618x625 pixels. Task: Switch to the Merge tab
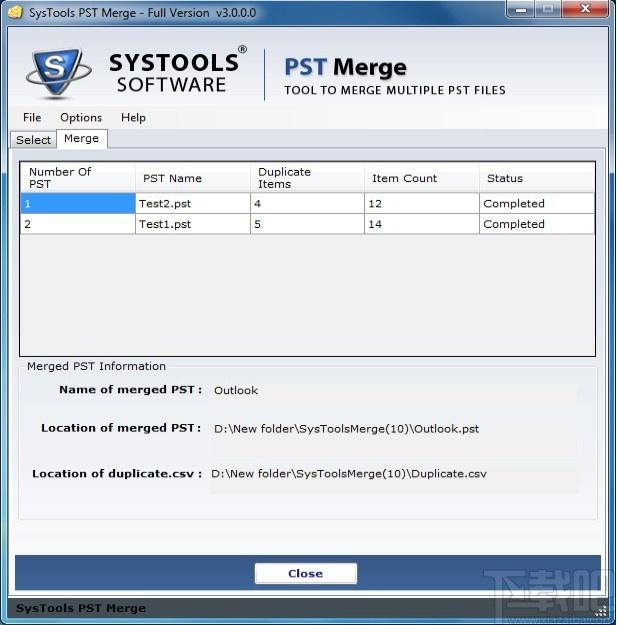[x=81, y=138]
